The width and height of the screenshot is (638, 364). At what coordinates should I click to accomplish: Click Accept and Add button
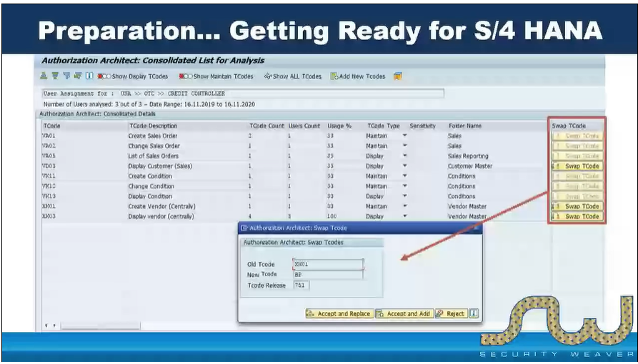[x=404, y=313]
